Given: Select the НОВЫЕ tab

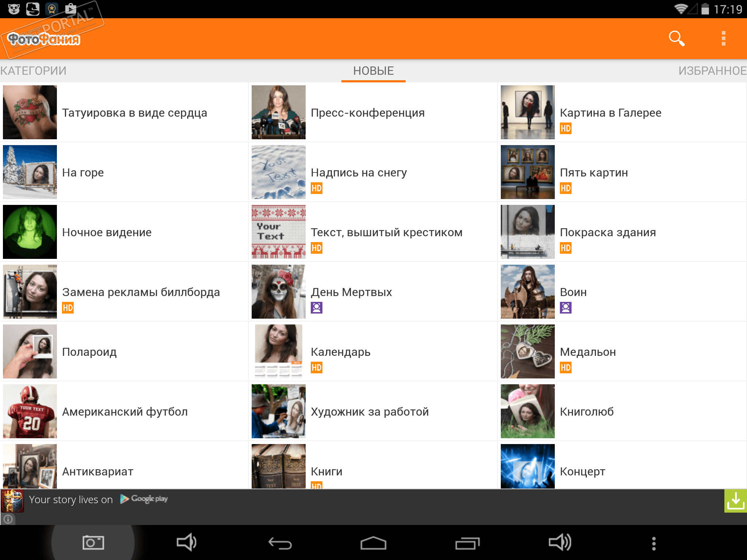Looking at the screenshot, I should click(x=373, y=71).
